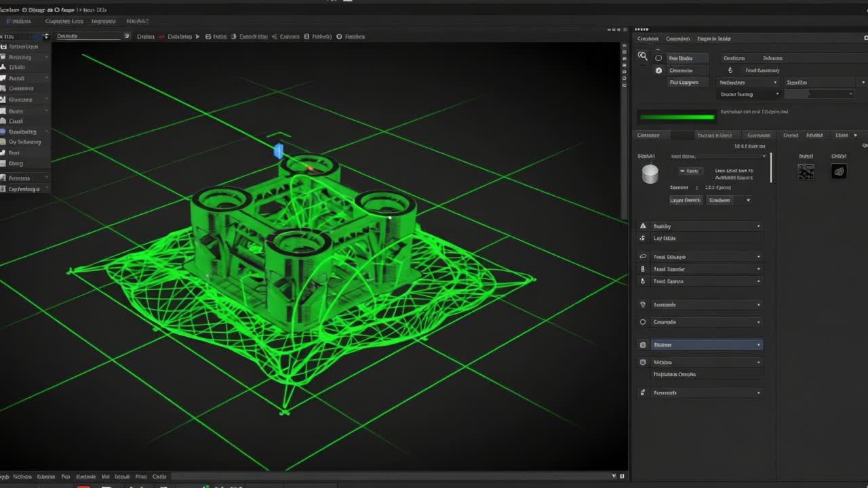This screenshot has height=488, width=868.
Task: Click the left button in the button pair below Speed
Action: pyautogui.click(x=686, y=200)
